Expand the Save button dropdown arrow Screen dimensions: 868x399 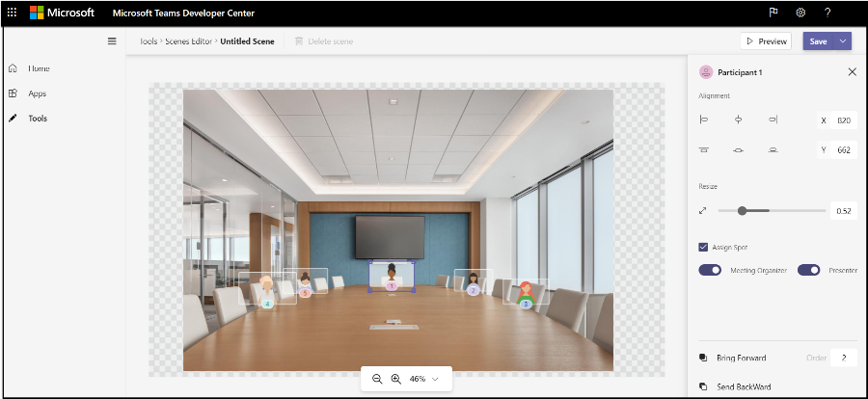point(843,41)
